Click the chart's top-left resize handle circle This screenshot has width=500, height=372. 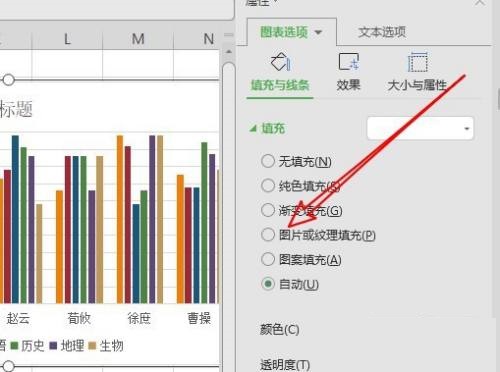tap(8, 80)
